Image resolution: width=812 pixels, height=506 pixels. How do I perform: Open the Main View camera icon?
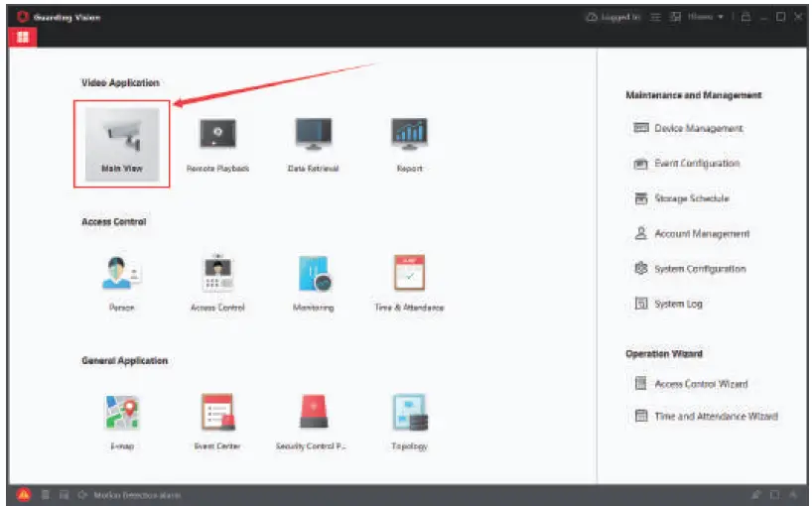click(122, 143)
